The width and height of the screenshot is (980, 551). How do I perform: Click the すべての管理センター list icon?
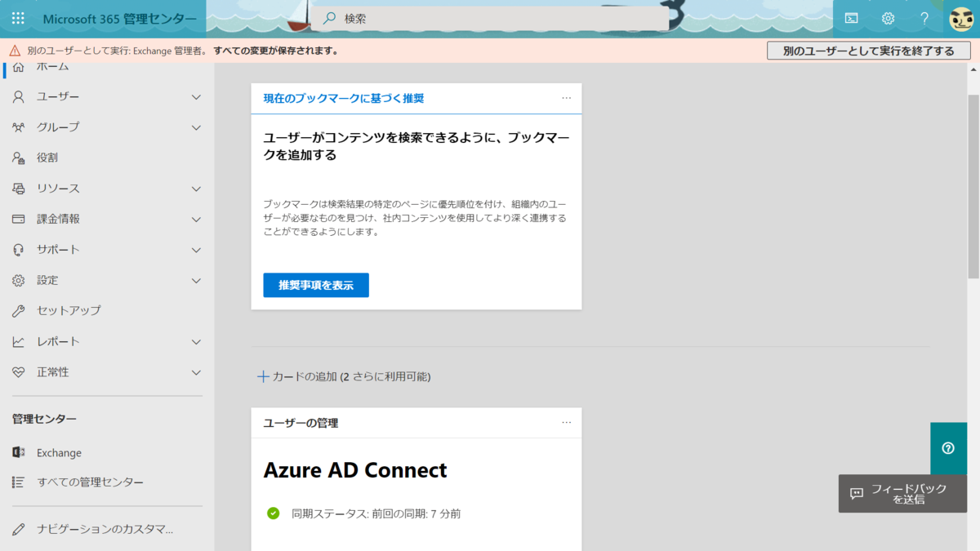[18, 482]
